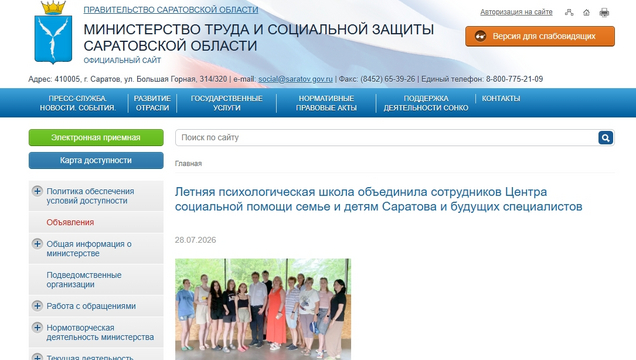Viewport: 636px width, 360px height.
Task: Click Главная breadcrumb link
Action: coord(188,163)
